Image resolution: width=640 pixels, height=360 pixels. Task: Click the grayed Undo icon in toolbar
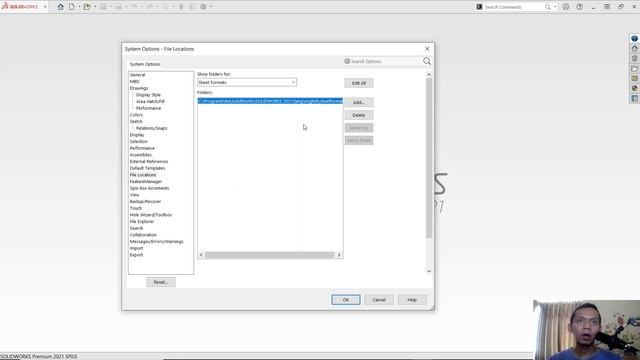[x=134, y=7]
